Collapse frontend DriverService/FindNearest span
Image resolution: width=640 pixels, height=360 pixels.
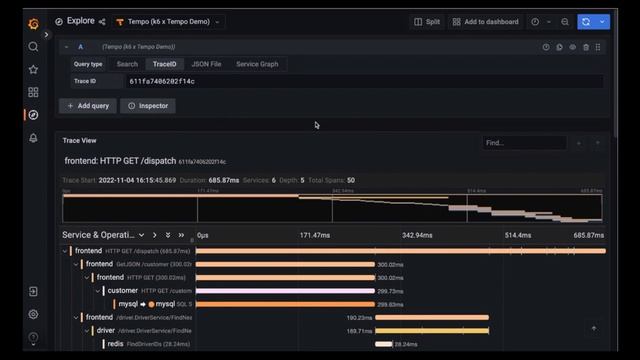click(x=76, y=317)
